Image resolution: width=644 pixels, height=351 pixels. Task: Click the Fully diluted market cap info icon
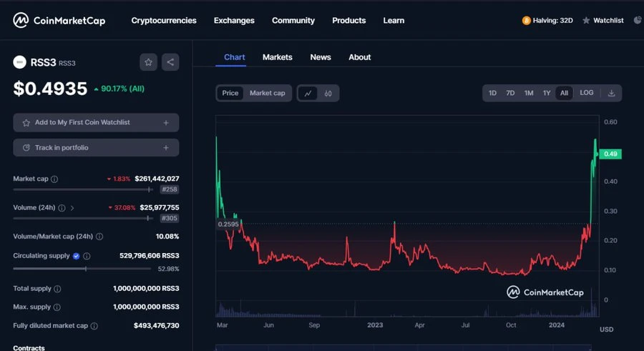(94, 326)
